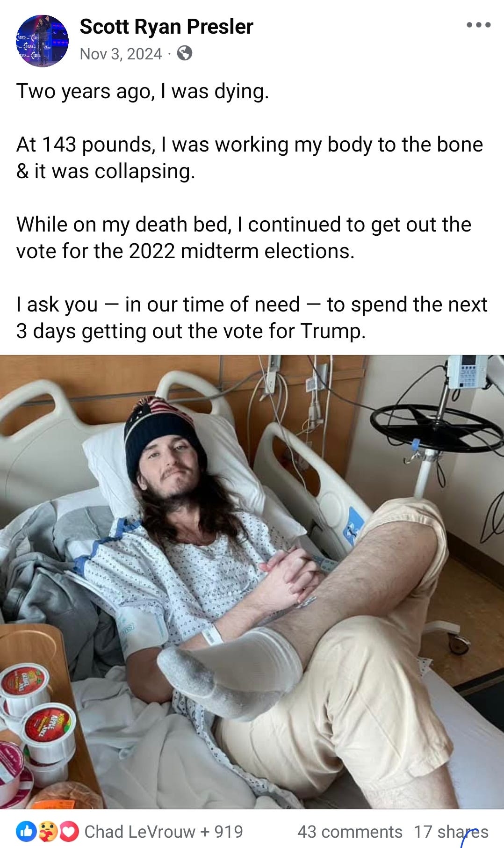Click the IV pump device in the photo

click(468, 374)
